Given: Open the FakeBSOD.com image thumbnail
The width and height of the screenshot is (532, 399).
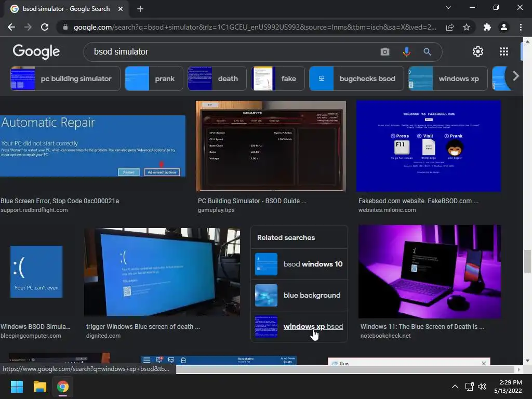Looking at the screenshot, I should pyautogui.click(x=429, y=146).
